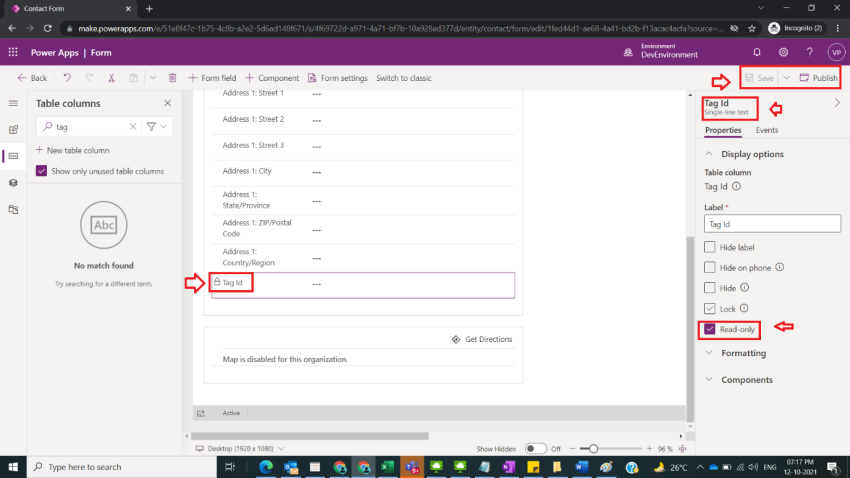Screen dimensions: 850x478
Task: Open the Desktop (1920 x 1080) size dropdown
Action: (240, 449)
